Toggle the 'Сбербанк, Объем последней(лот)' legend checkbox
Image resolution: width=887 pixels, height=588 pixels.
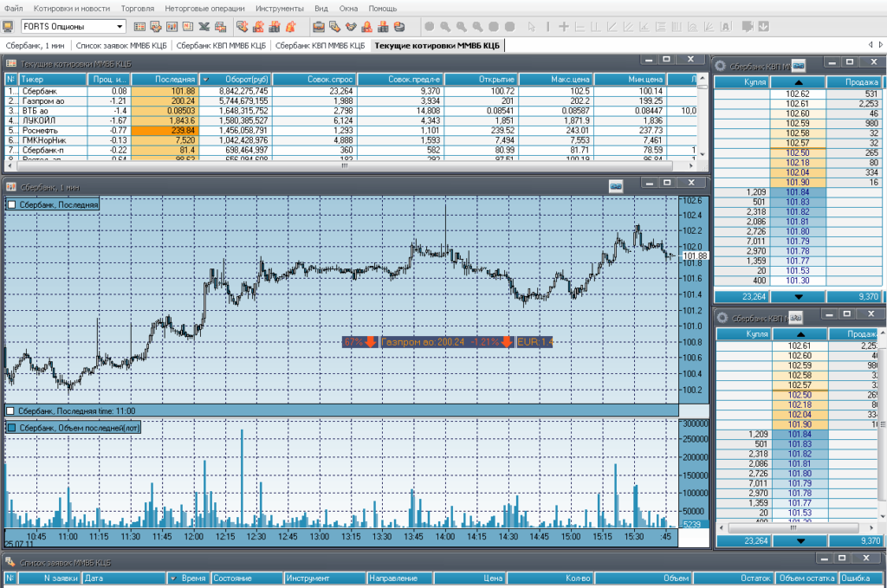[11, 428]
